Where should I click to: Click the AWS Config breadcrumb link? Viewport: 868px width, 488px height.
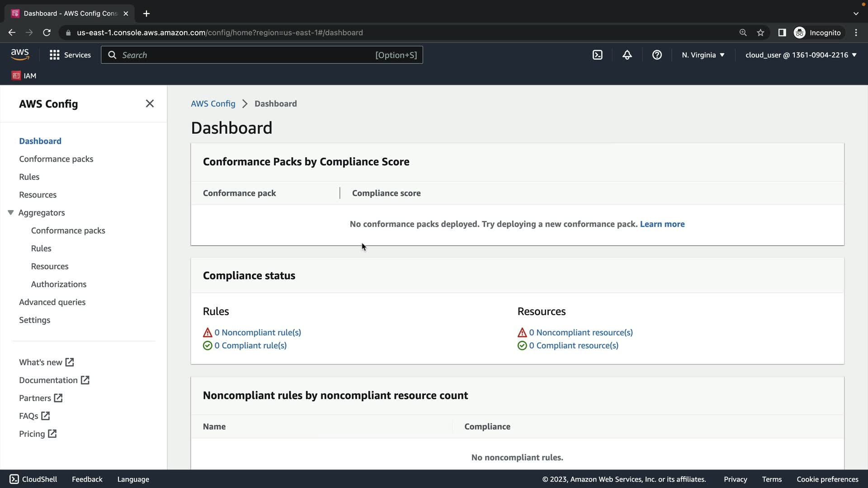pyautogui.click(x=213, y=103)
